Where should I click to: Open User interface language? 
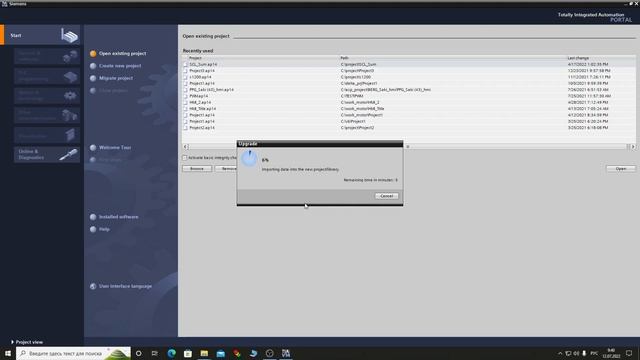pos(125,286)
